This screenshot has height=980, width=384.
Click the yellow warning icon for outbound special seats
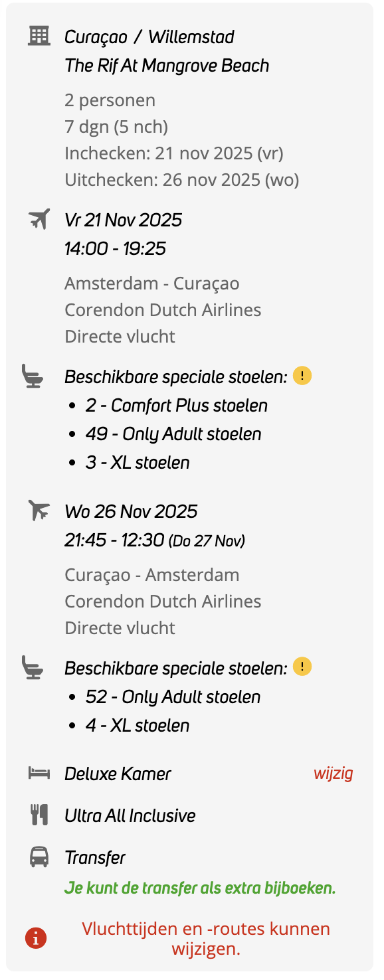click(303, 375)
